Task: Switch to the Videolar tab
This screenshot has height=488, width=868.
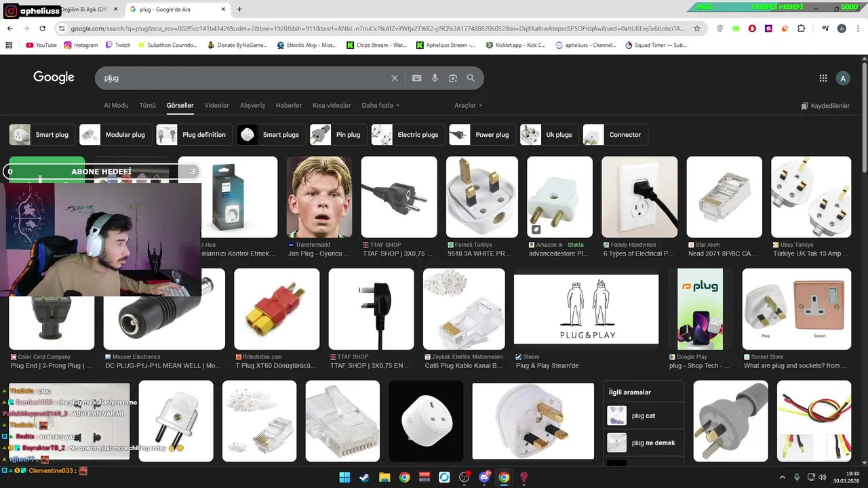Action: tap(217, 105)
